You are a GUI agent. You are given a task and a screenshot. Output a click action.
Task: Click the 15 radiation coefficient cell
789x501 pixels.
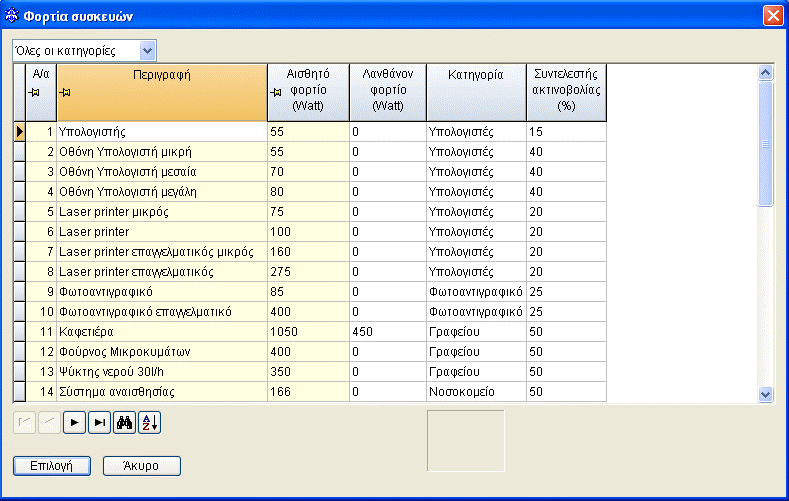tap(567, 132)
